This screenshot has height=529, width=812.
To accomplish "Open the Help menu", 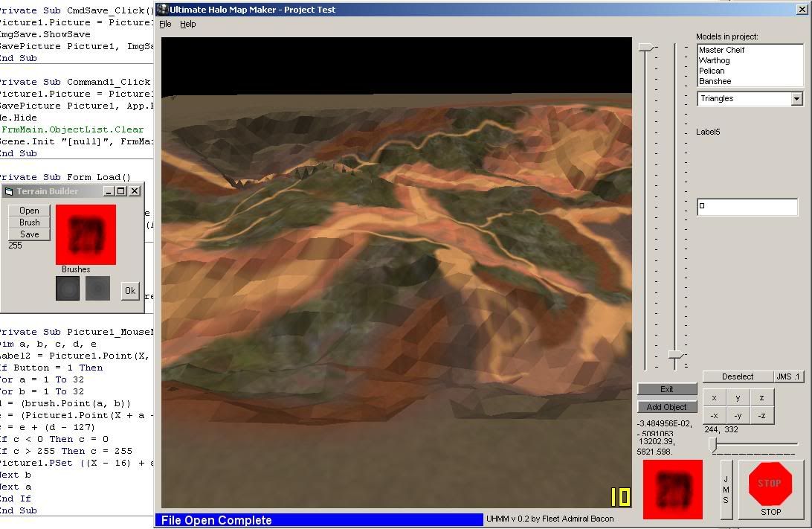I will pyautogui.click(x=187, y=24).
